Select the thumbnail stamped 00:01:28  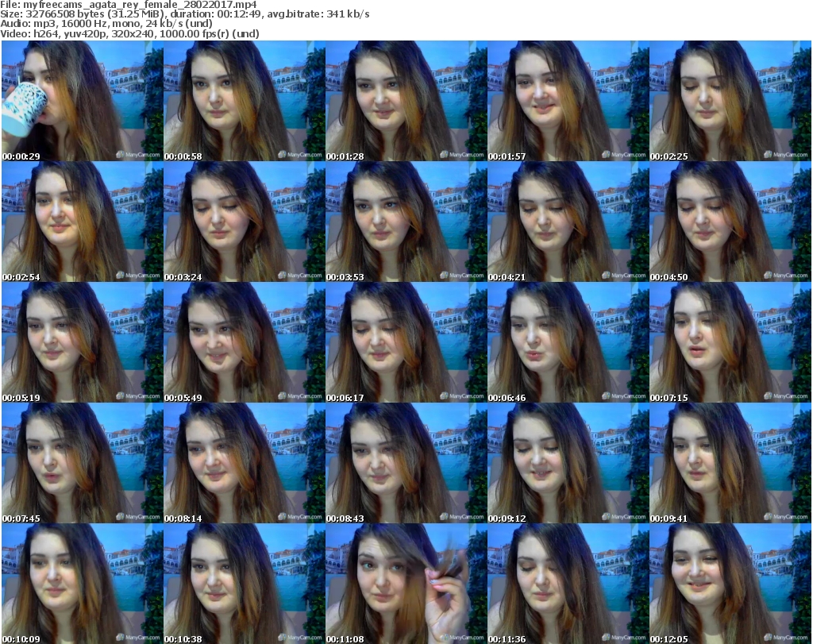pos(406,101)
